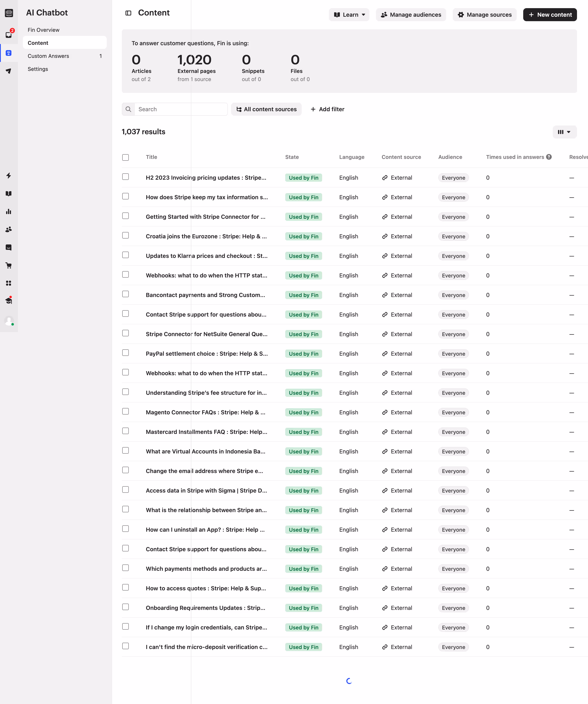The image size is (588, 704).
Task: Open Outbound via the paper plane icon
Action: click(x=9, y=71)
